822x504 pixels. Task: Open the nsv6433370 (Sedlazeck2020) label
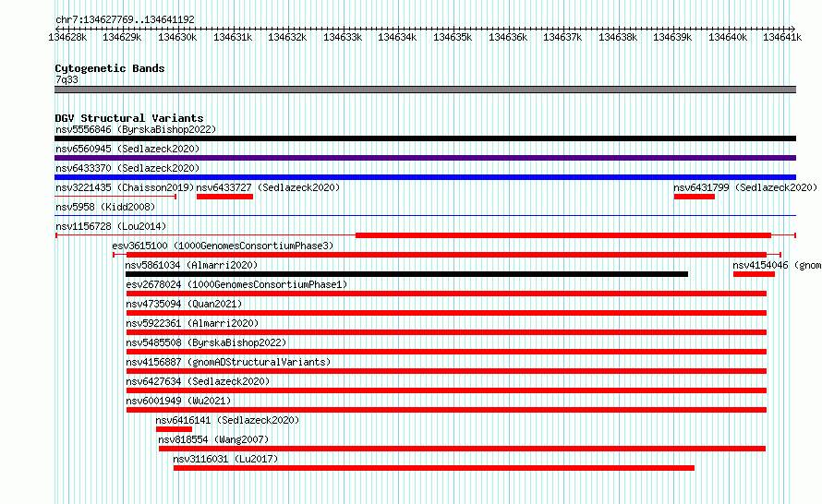(x=127, y=168)
